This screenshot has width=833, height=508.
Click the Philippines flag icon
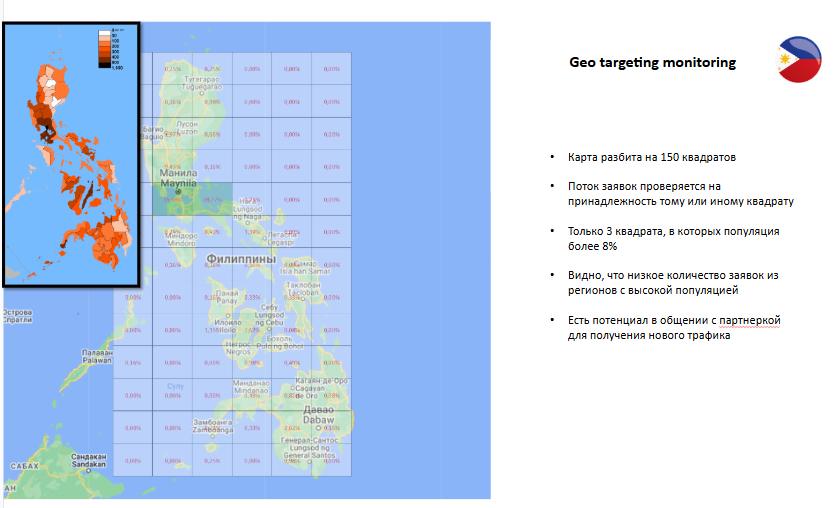point(799,58)
